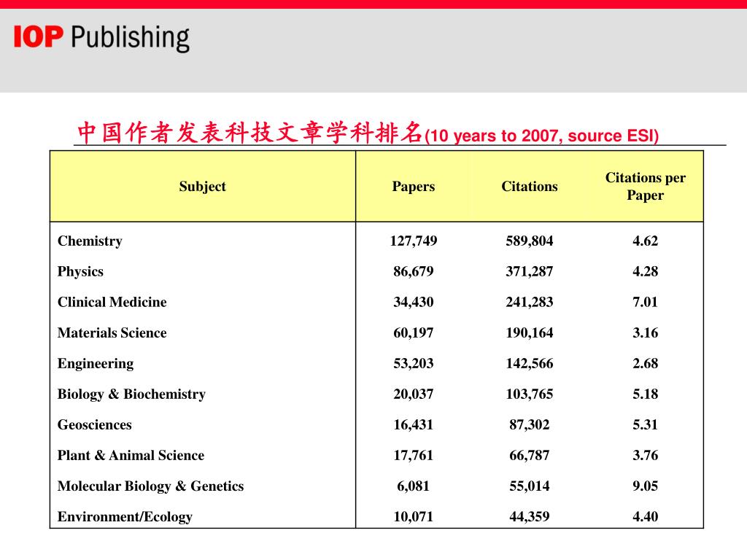The height and width of the screenshot is (560, 747).
Task: Click Environment/Ecology citations value 44,359
Action: click(530, 517)
